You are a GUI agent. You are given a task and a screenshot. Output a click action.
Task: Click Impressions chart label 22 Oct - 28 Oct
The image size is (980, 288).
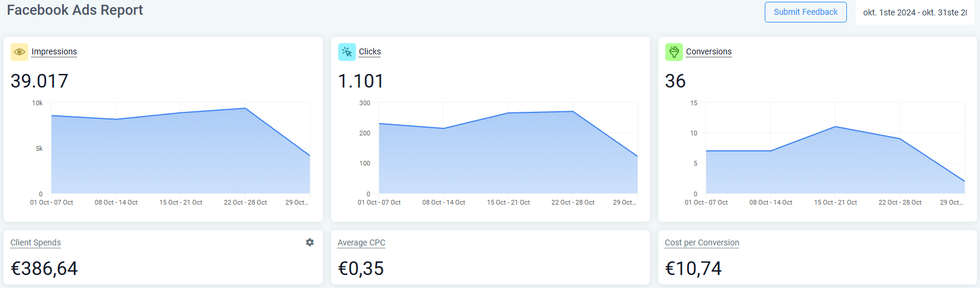click(x=245, y=202)
